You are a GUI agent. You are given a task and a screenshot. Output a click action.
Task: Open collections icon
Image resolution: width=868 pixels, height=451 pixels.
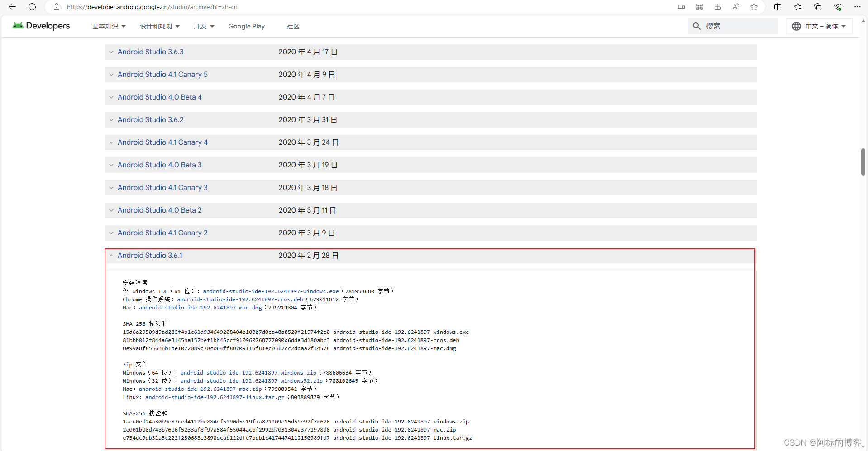818,7
